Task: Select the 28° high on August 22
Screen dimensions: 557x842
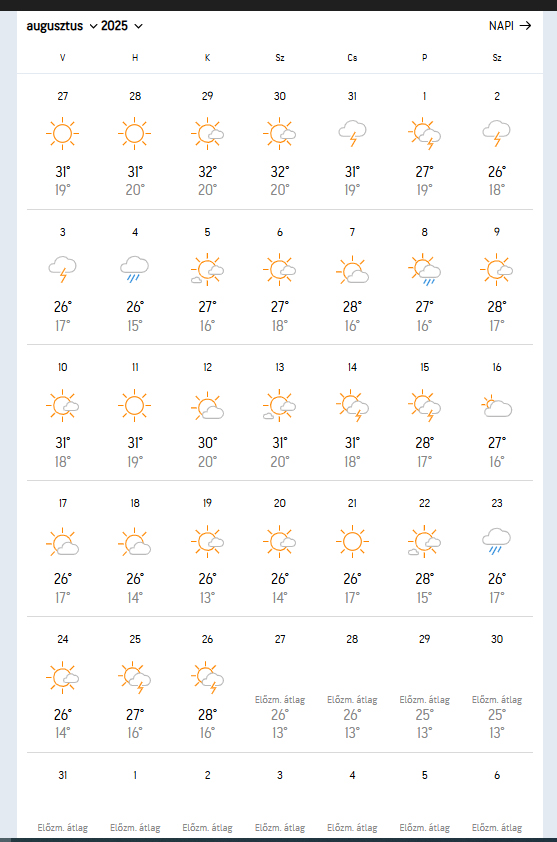Action: [x=424, y=579]
